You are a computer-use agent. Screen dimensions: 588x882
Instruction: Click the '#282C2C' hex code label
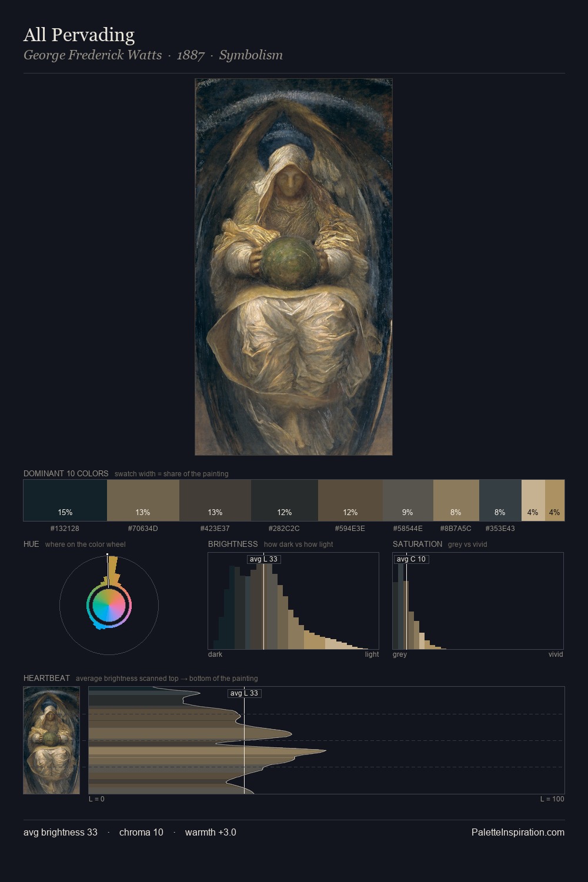pyautogui.click(x=284, y=529)
